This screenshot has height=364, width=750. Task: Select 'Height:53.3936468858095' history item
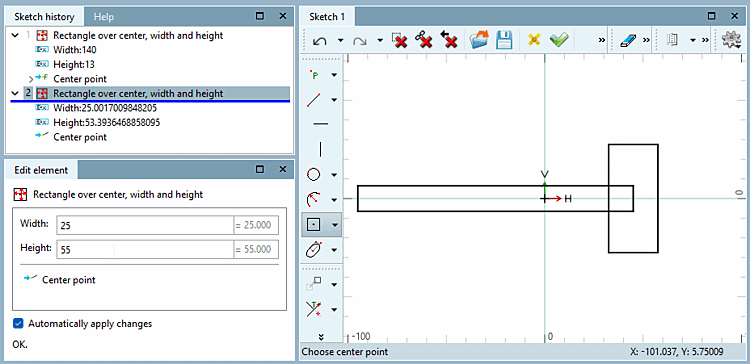(x=107, y=122)
